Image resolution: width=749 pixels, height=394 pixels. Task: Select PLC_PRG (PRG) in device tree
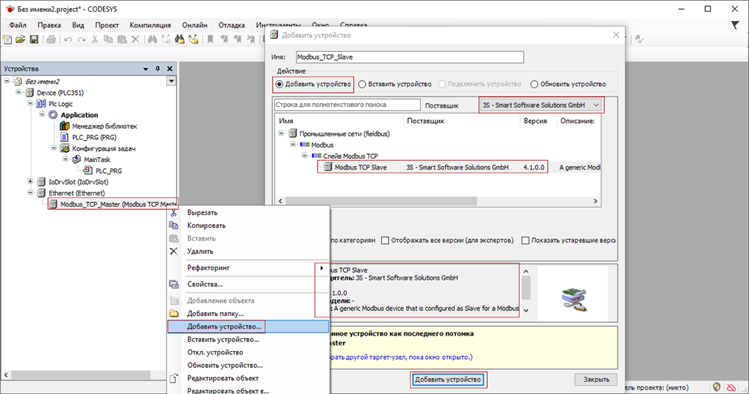coord(95,137)
